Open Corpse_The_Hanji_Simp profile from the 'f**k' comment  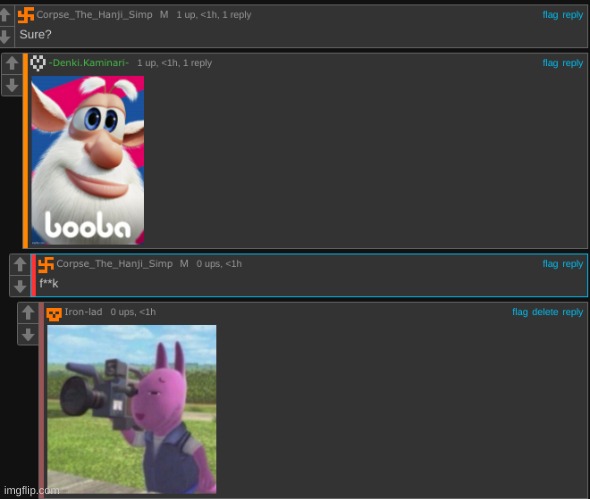pos(114,264)
